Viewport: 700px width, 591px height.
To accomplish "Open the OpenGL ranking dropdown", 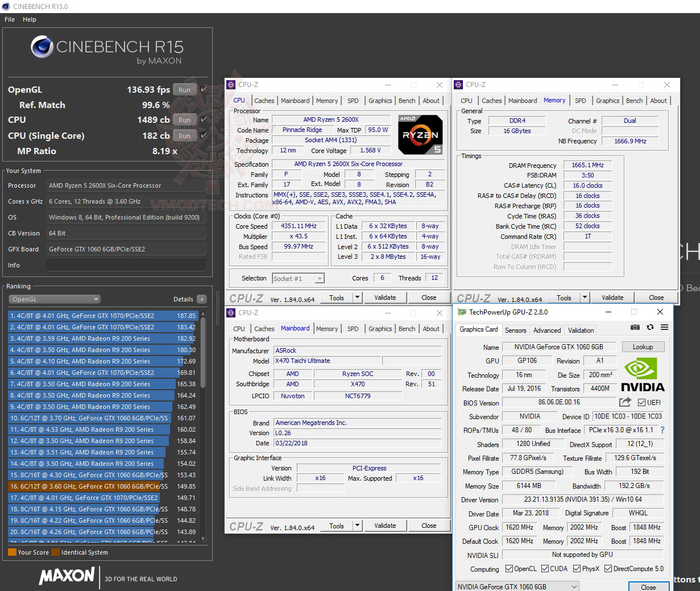I will click(55, 299).
